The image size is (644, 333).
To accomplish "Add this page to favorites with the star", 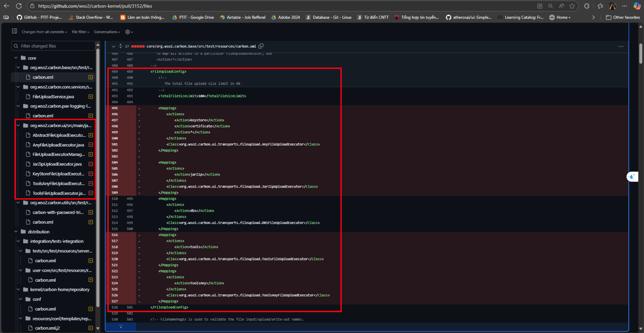I will [572, 6].
